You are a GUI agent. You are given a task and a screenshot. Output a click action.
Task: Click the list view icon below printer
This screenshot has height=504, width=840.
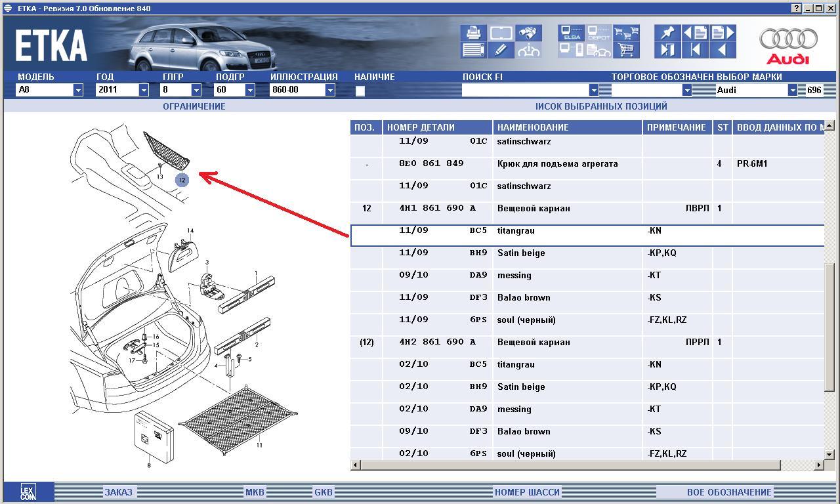coord(473,50)
